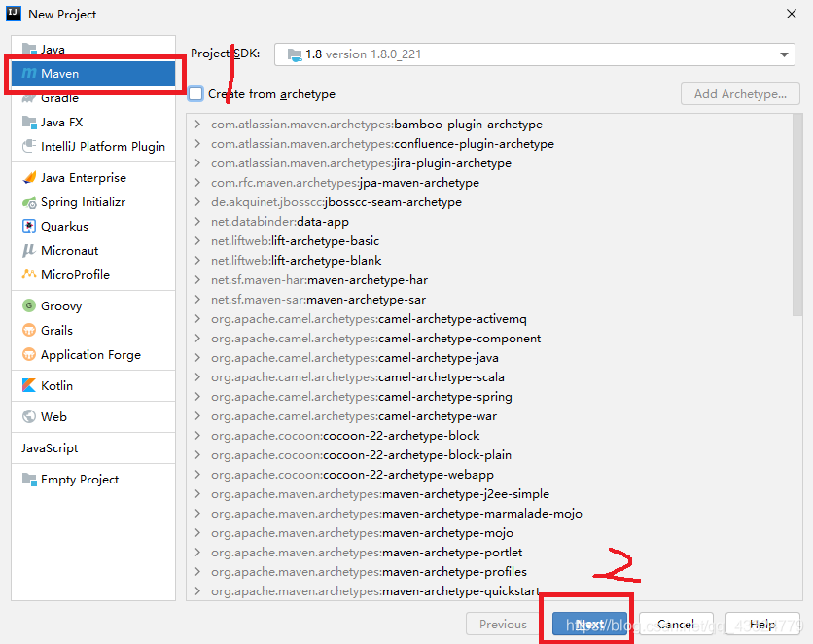Viewport: 813px width, 644px height.
Task: Open the Project SDK dropdown arrow
Action: (x=784, y=54)
